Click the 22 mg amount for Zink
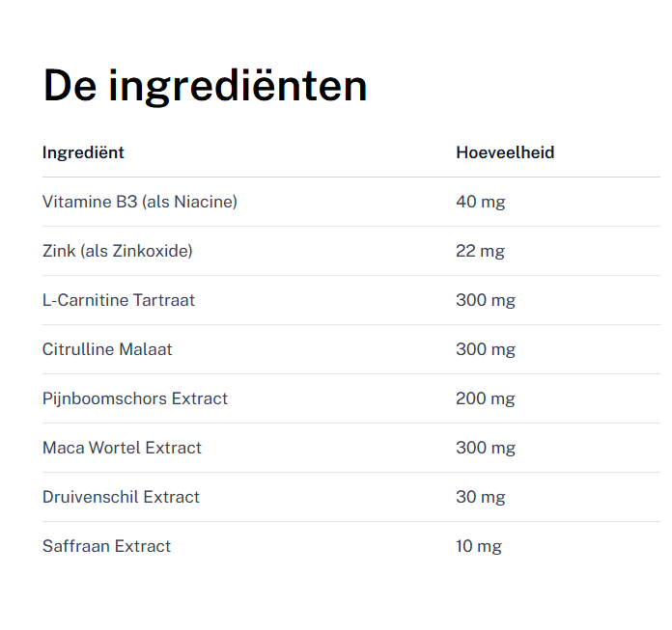Viewport: 672px width, 630px height. click(x=480, y=251)
